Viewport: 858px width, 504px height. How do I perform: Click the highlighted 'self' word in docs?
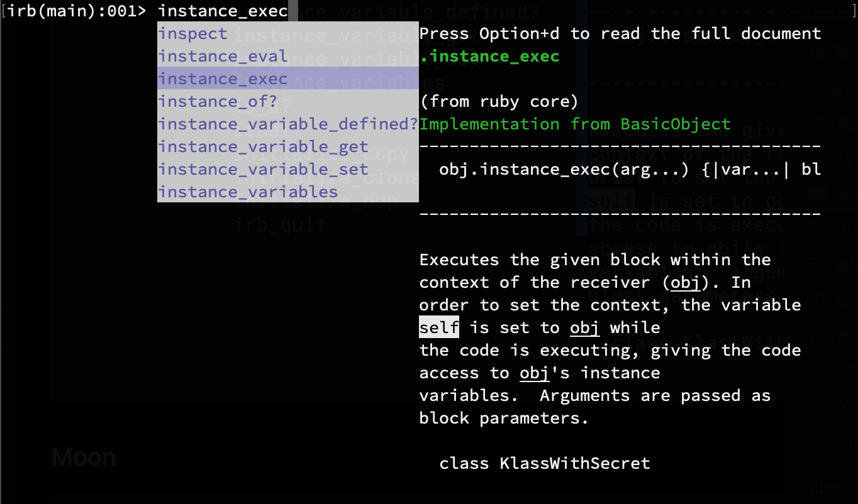pos(439,327)
